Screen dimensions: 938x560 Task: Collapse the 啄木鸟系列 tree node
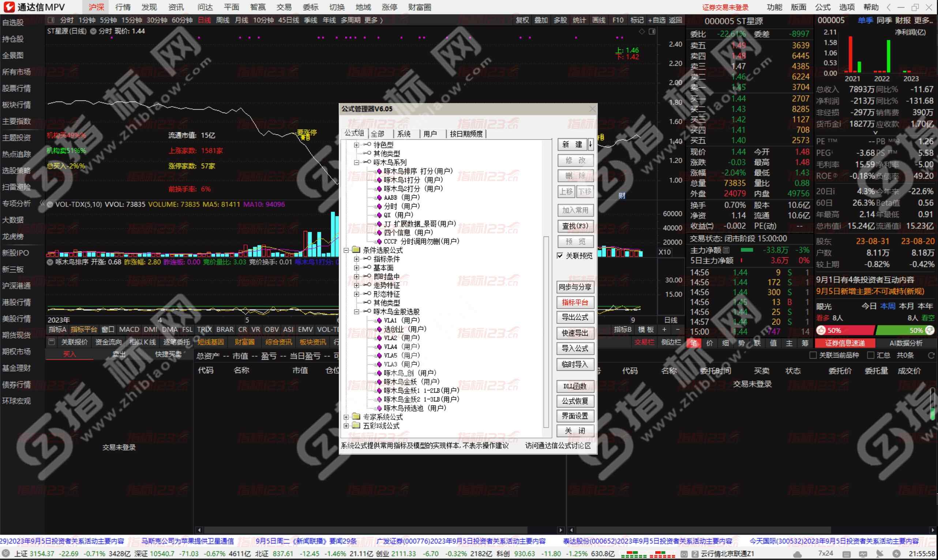(x=356, y=162)
